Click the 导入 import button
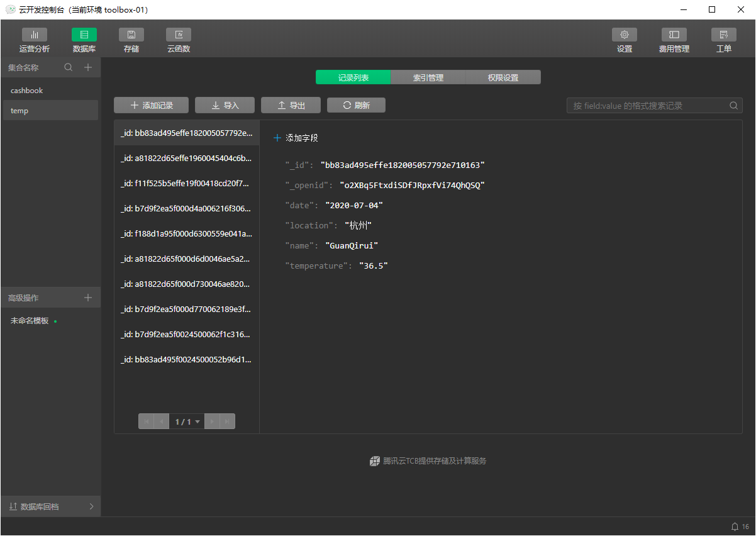 coord(225,106)
